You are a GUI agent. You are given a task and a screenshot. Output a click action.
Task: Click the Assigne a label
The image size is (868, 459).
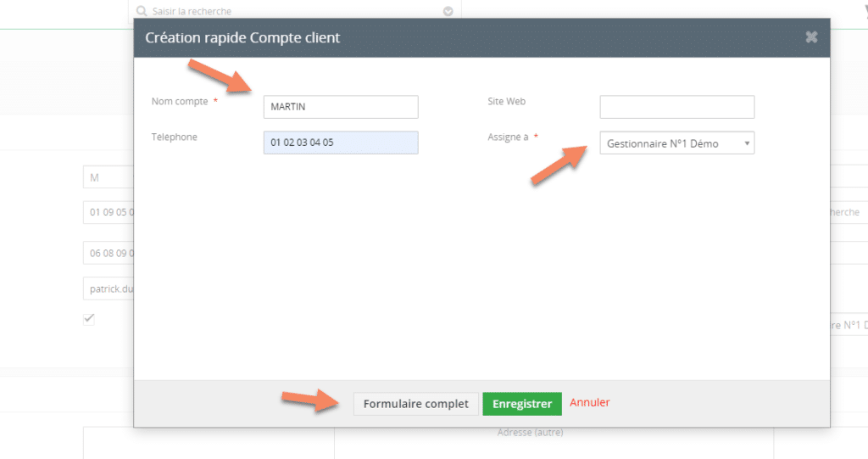[x=508, y=137]
